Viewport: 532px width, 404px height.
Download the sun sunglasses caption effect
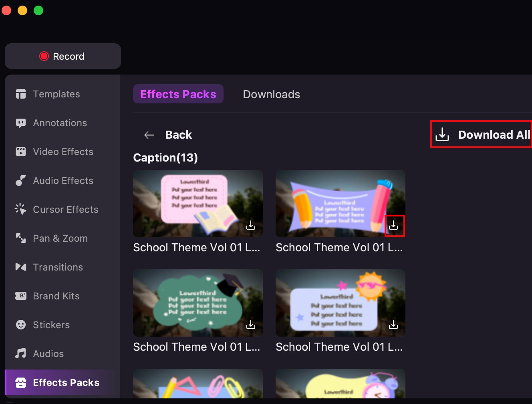(394, 325)
